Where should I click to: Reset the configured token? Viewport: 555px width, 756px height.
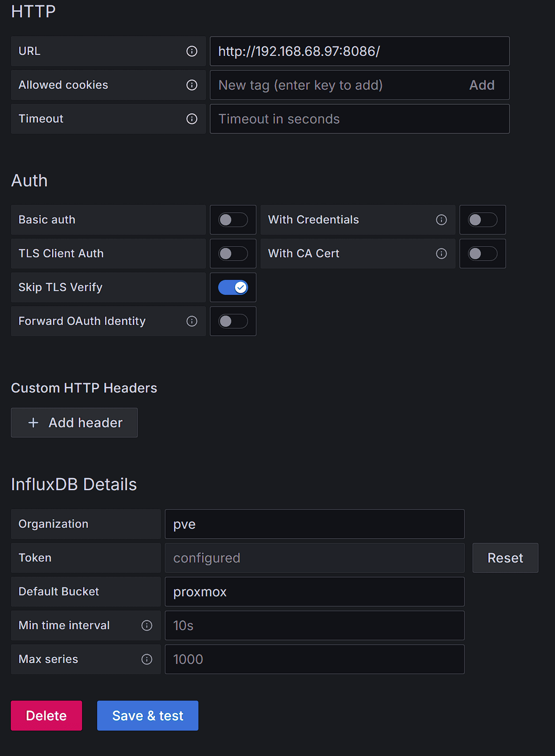505,558
